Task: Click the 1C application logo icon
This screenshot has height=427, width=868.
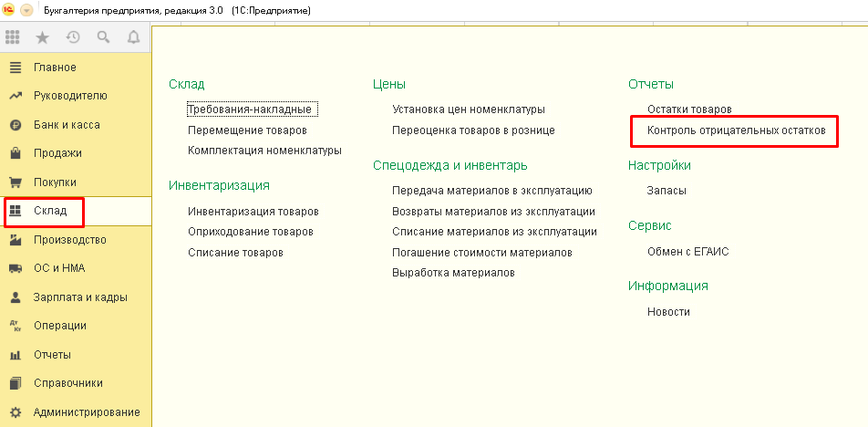Action: pyautogui.click(x=8, y=10)
